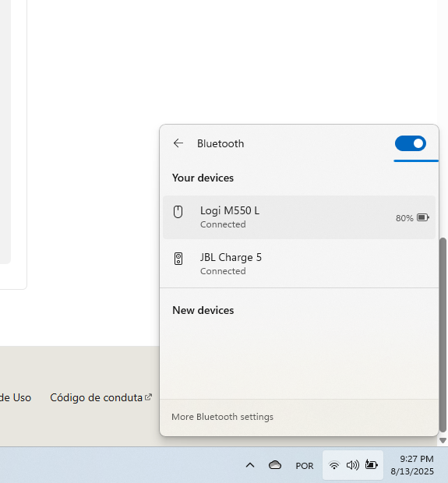448x483 pixels.
Task: Select the JBL Charge 5 device entry
Action: [x=299, y=264]
